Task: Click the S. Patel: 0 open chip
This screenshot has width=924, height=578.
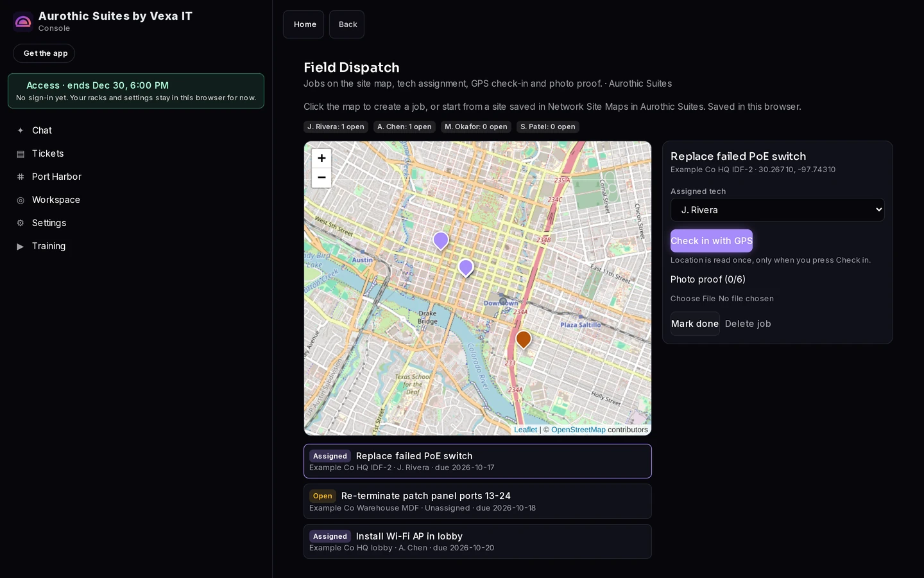Action: (x=548, y=127)
